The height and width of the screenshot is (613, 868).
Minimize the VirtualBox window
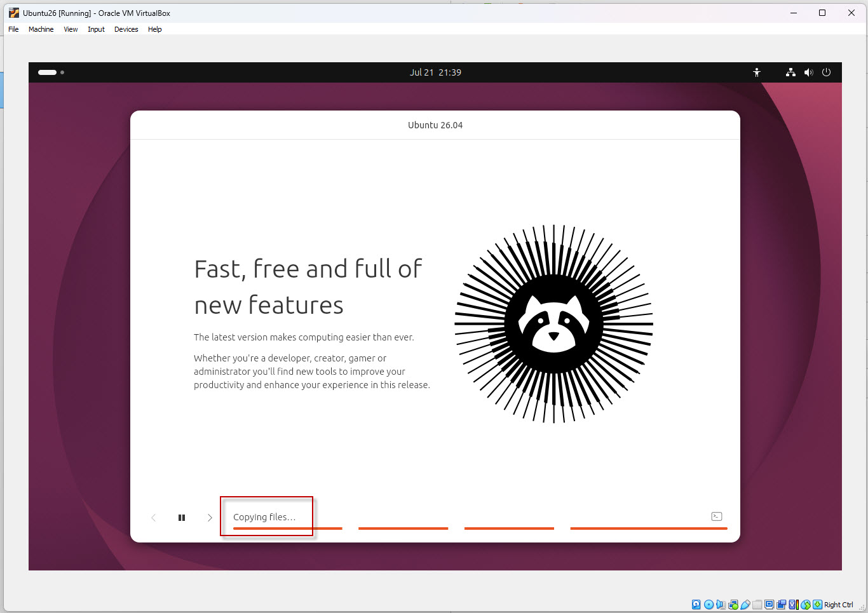click(x=794, y=13)
